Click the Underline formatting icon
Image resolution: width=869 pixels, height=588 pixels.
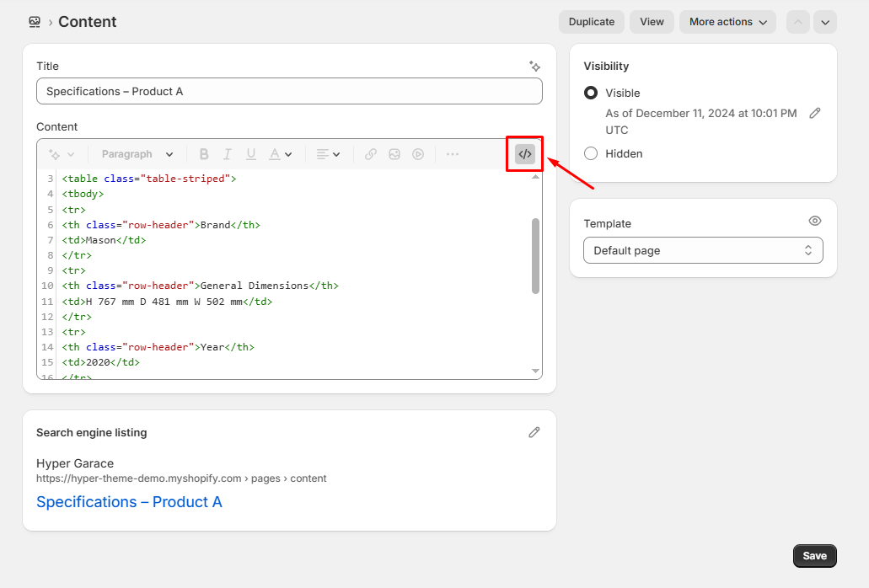click(x=250, y=154)
